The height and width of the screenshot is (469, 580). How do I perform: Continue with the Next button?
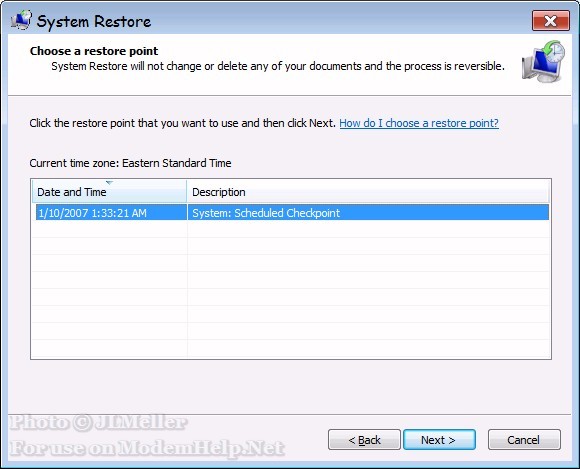point(439,440)
